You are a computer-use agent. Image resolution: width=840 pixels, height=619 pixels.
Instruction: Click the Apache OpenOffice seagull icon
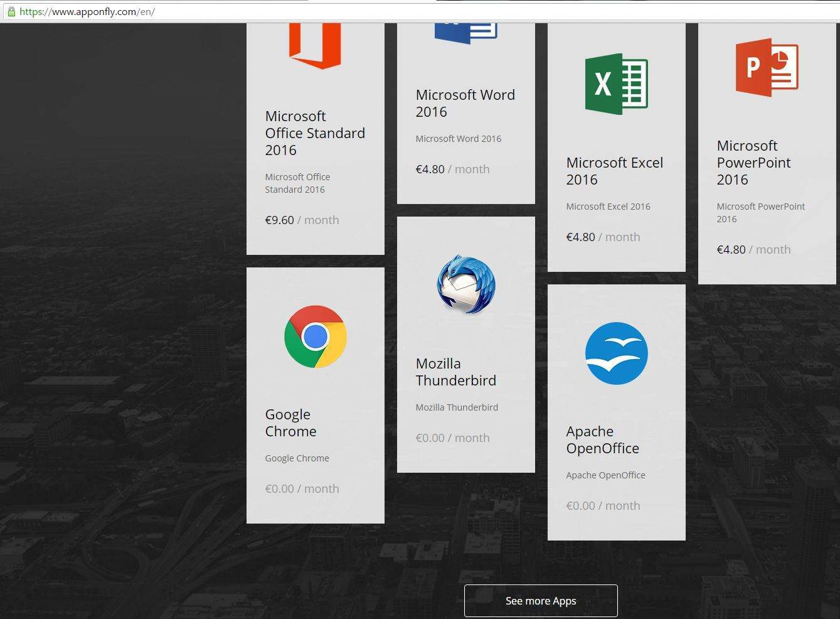pos(617,353)
